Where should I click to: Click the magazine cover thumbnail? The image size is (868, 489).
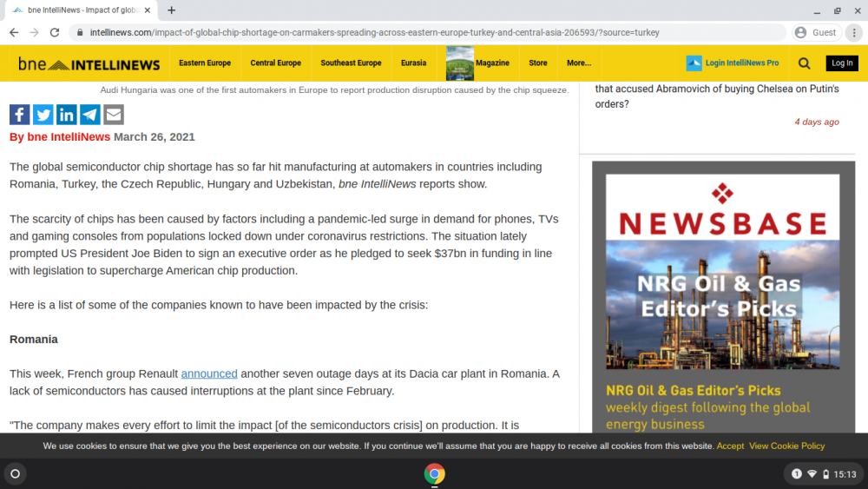coord(459,63)
